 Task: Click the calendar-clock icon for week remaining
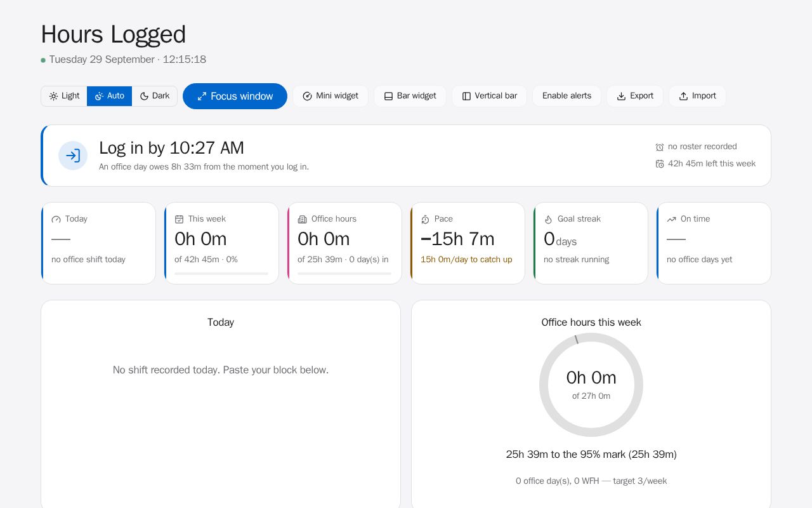(x=660, y=164)
